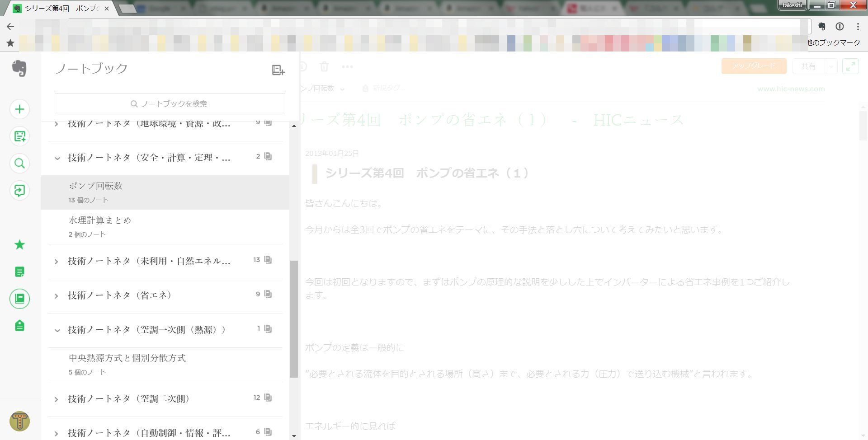
Task: Create a new notebook icon
Action: click(278, 70)
